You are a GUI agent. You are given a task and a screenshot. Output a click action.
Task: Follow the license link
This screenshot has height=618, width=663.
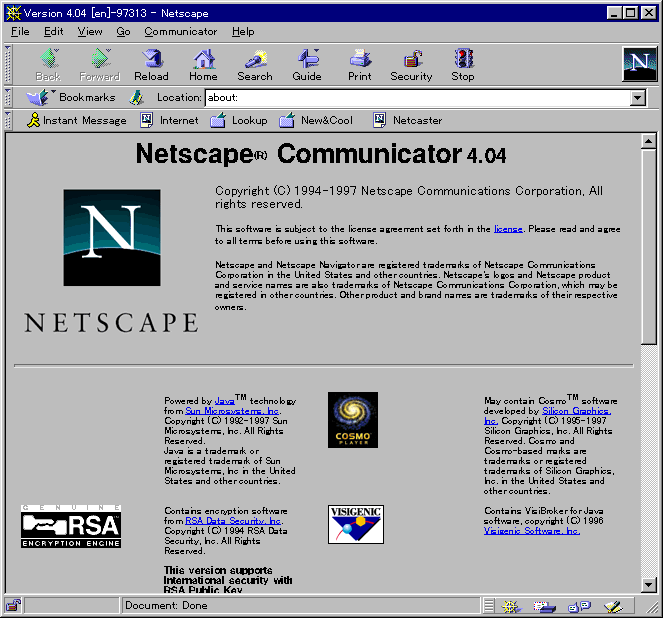[x=508, y=229]
